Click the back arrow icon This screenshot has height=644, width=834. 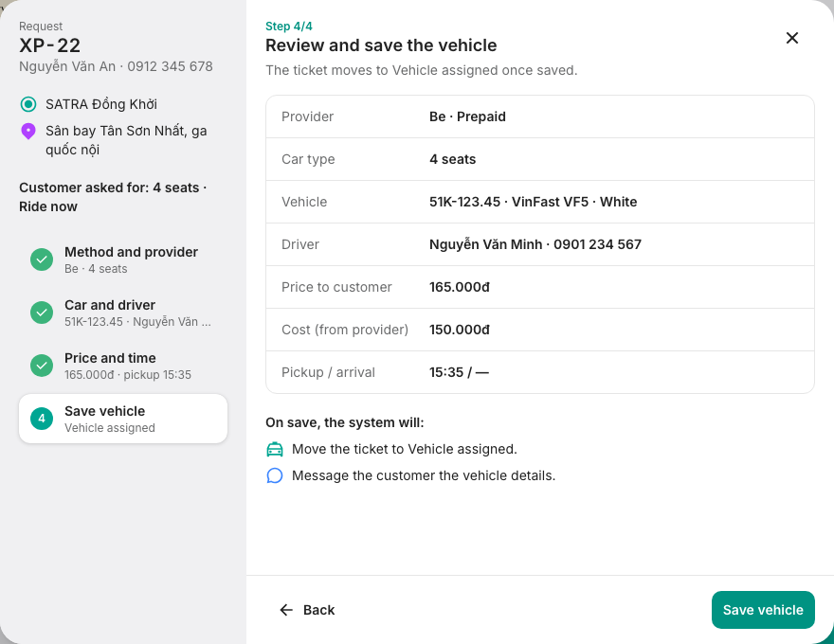[x=286, y=610]
